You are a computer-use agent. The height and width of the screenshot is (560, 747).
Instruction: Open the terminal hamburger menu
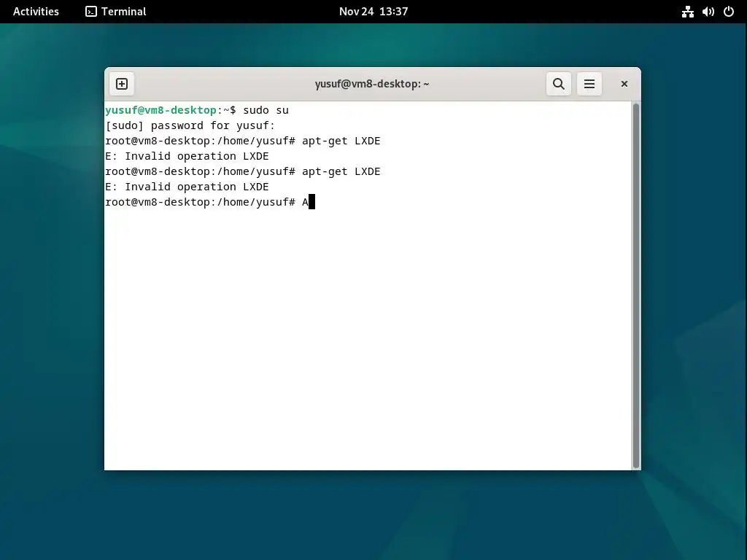[x=589, y=84]
